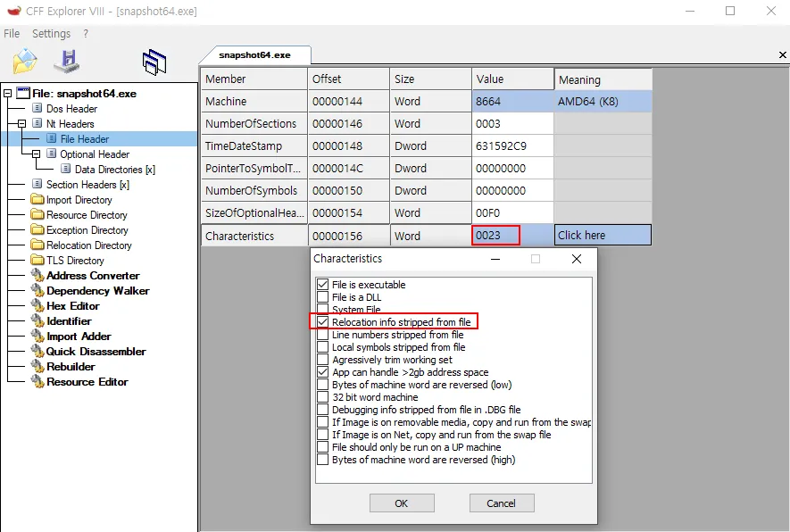Open Section Headers [x] tree item
This screenshot has width=790, height=532.
[87, 185]
